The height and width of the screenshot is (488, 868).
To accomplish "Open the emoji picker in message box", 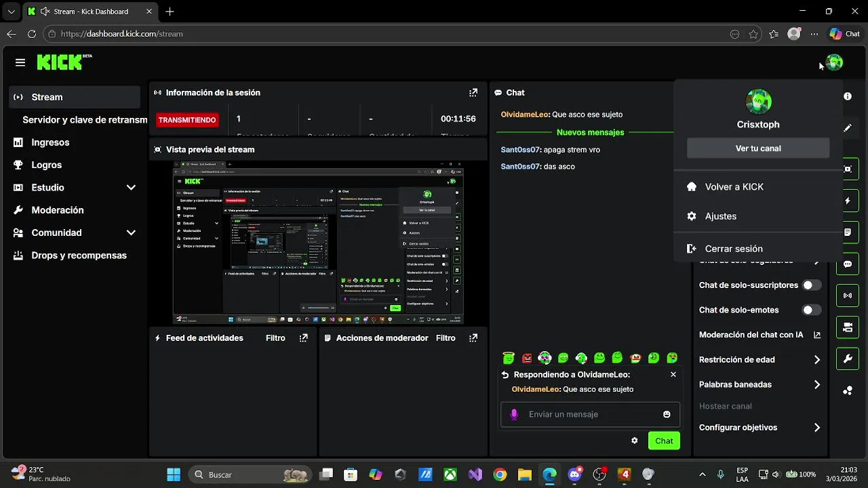I will [667, 414].
